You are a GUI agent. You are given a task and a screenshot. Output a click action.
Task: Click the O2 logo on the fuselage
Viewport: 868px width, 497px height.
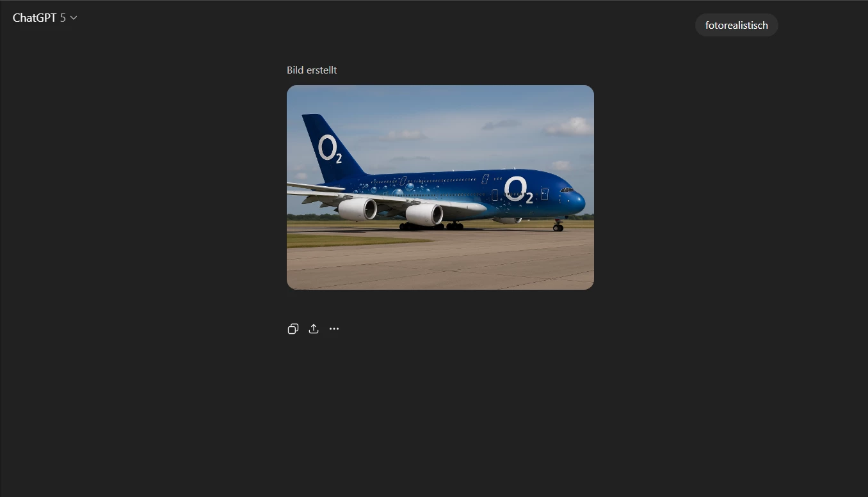click(x=518, y=191)
